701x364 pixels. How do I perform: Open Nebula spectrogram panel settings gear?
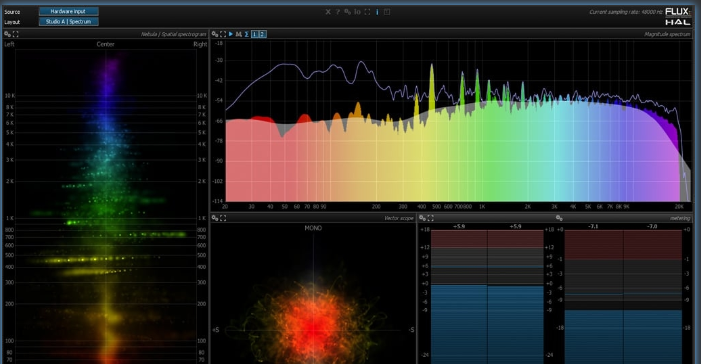[7, 34]
